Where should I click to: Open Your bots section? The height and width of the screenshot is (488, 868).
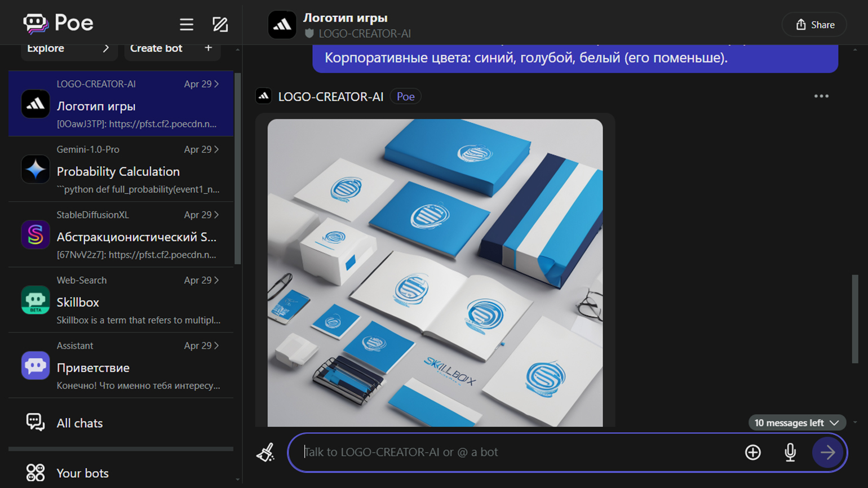121,472
